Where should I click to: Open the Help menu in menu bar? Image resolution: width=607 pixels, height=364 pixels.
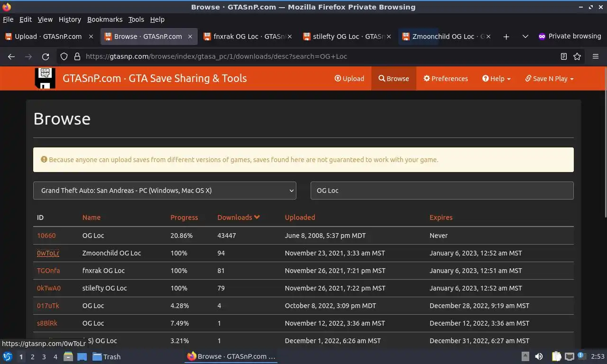pos(157,19)
